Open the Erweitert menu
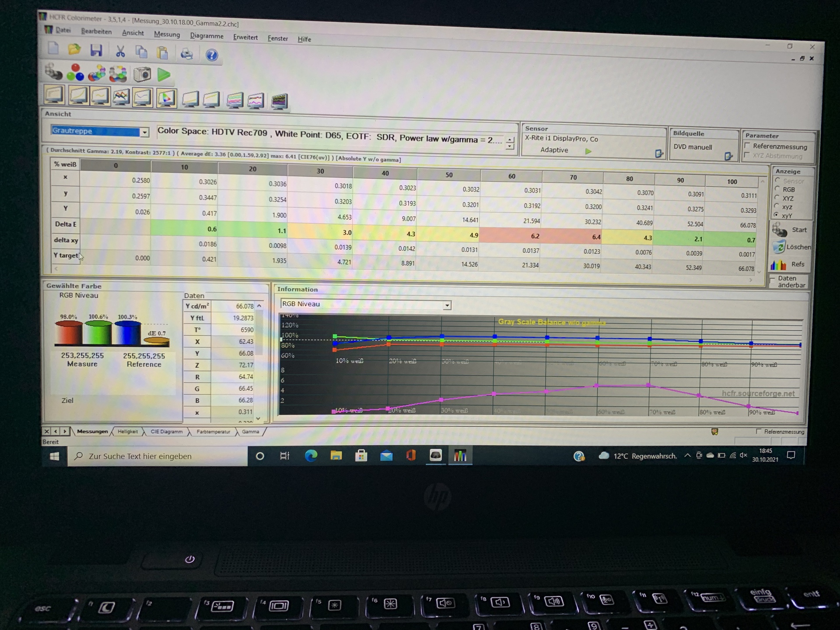The image size is (840, 630). coord(245,37)
